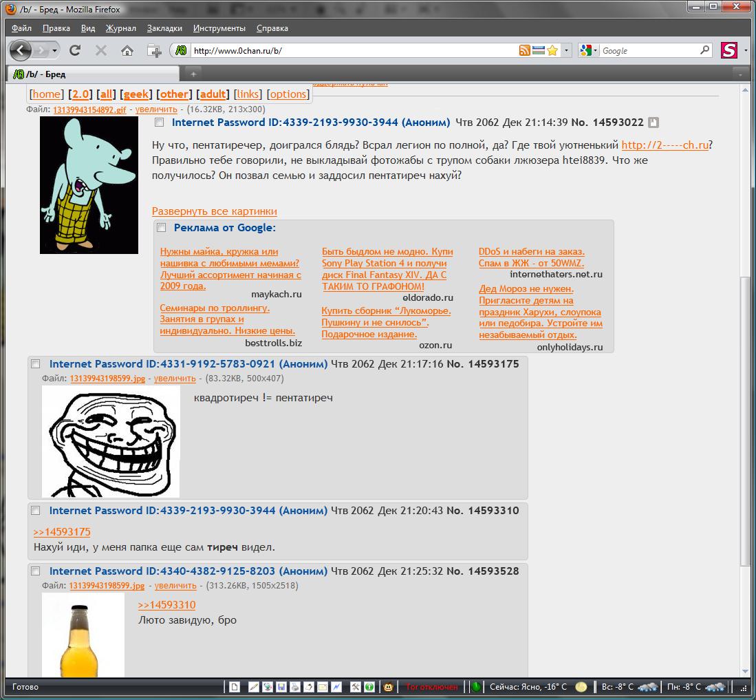
Task: Click the reload page icon
Action: click(x=75, y=50)
